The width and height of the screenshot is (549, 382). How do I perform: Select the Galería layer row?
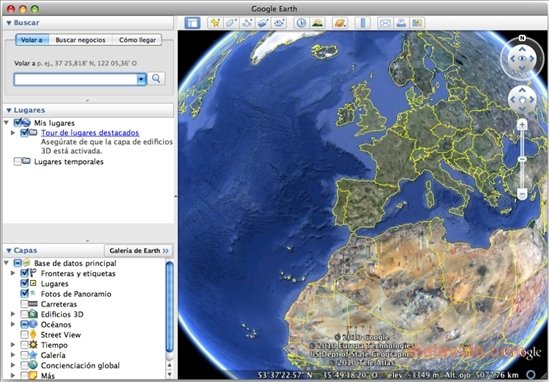(x=53, y=355)
